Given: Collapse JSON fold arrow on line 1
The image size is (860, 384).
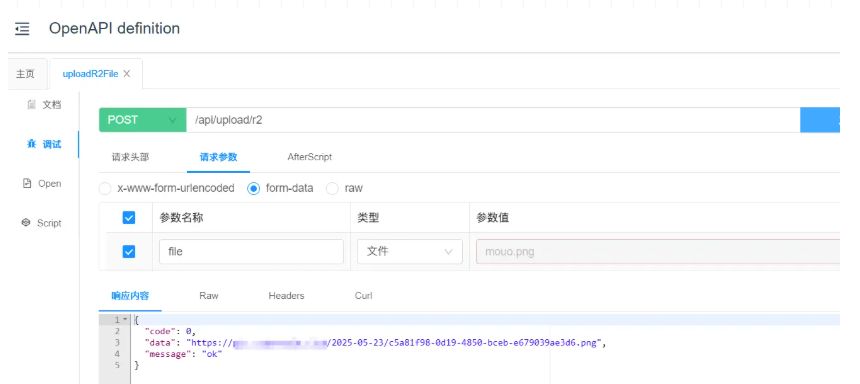Looking at the screenshot, I should coord(125,319).
